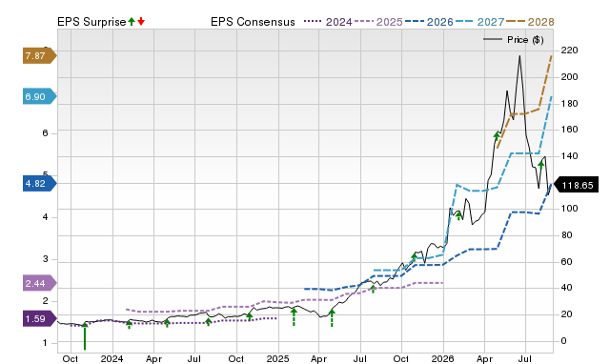The width and height of the screenshot is (610, 364).
Task: Click the 2025 x-axis label
Action: [x=277, y=358]
